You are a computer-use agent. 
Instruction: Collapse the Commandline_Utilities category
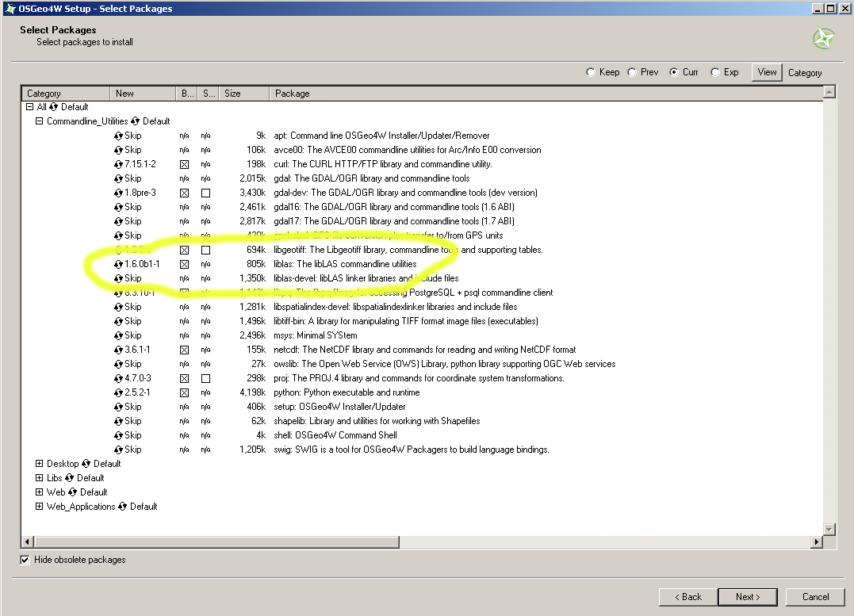pos(39,121)
